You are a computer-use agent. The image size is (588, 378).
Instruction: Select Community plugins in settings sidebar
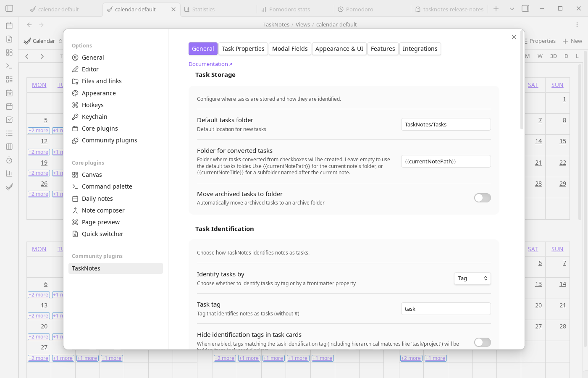[x=109, y=140]
